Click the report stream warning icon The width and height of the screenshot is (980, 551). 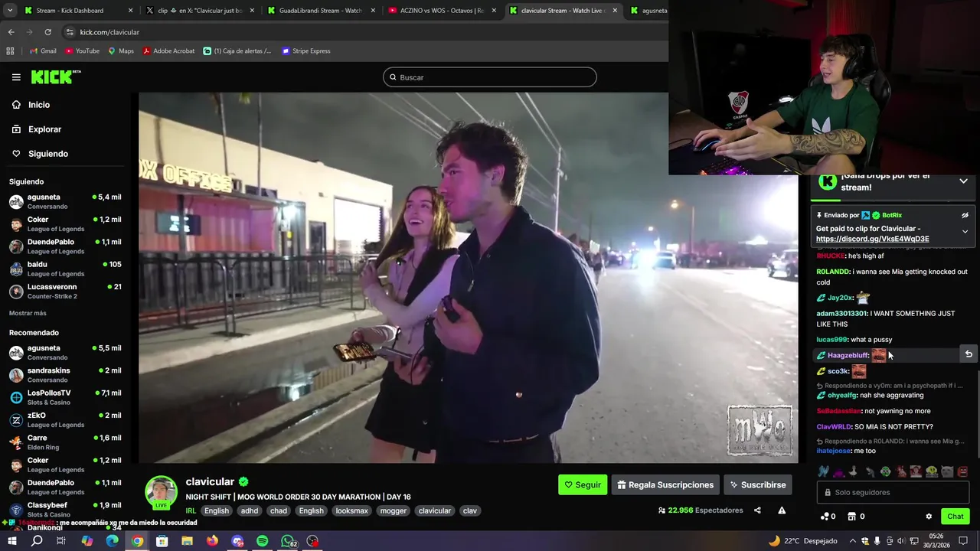click(782, 510)
